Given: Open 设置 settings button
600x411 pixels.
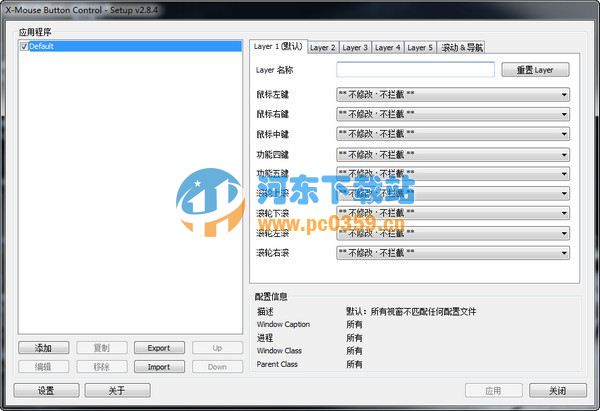Looking at the screenshot, I should pyautogui.click(x=46, y=390).
